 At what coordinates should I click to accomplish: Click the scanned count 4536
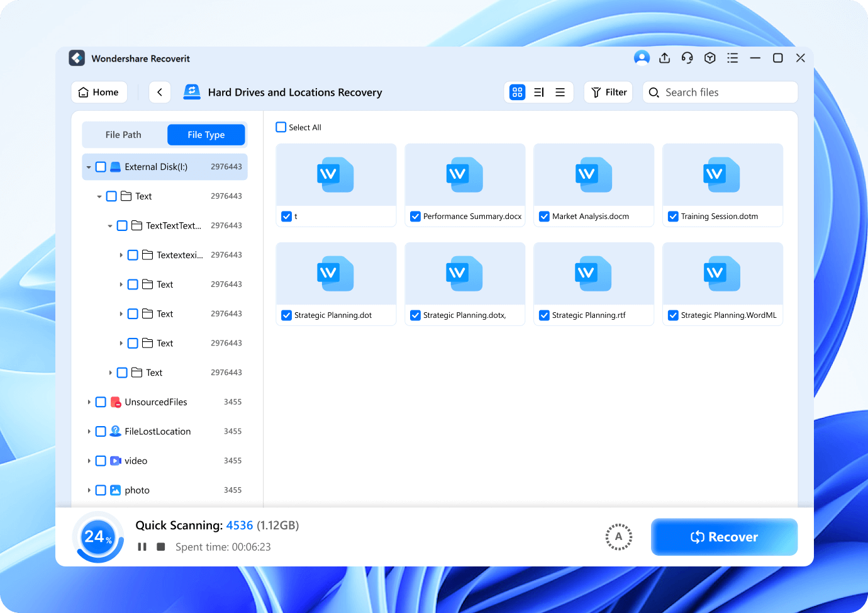[x=240, y=526]
